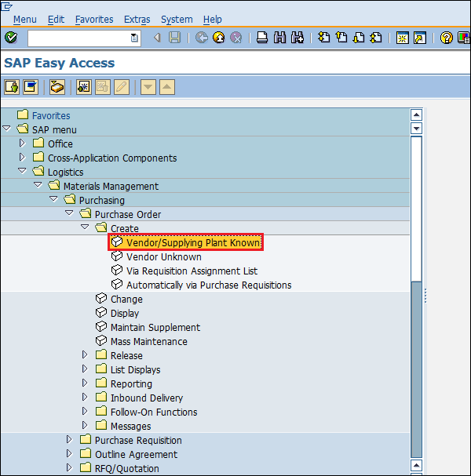The width and height of the screenshot is (471, 476).
Task: Open the Extras menu
Action: [137, 20]
